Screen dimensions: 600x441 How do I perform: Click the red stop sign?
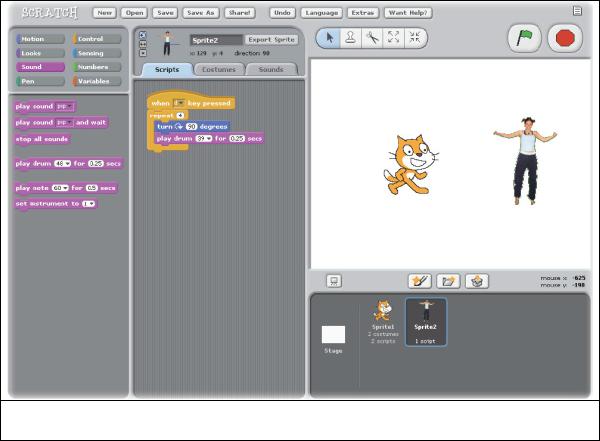point(565,38)
